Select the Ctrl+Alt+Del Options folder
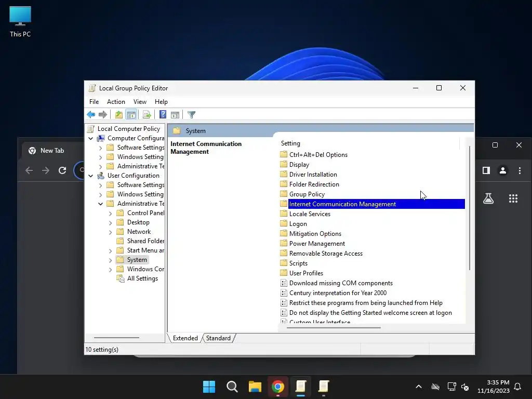The image size is (532, 399). (318, 155)
